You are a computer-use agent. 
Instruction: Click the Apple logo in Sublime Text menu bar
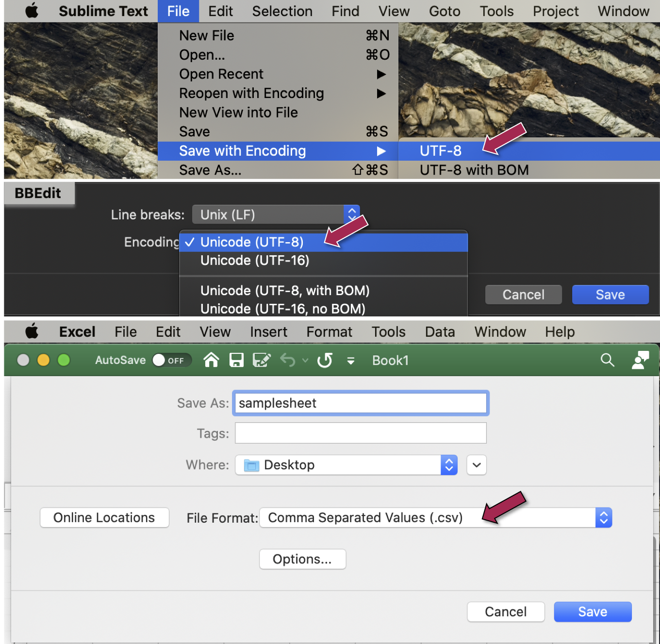click(x=32, y=11)
